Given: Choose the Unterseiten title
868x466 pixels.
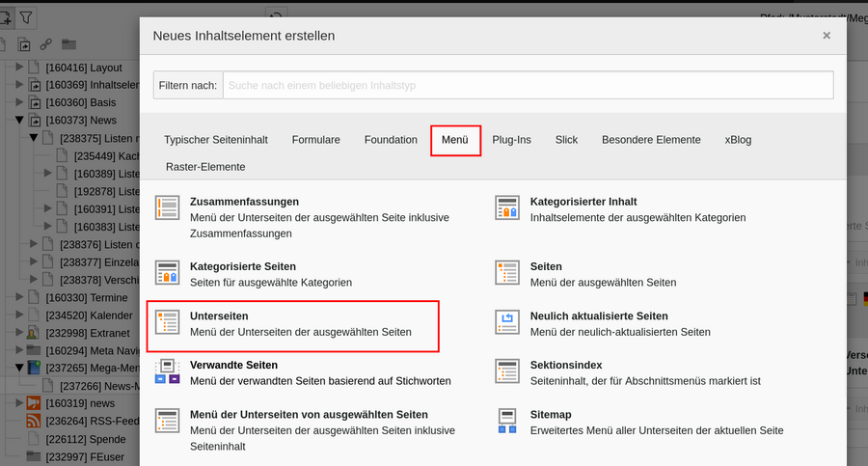Looking at the screenshot, I should pos(219,315).
